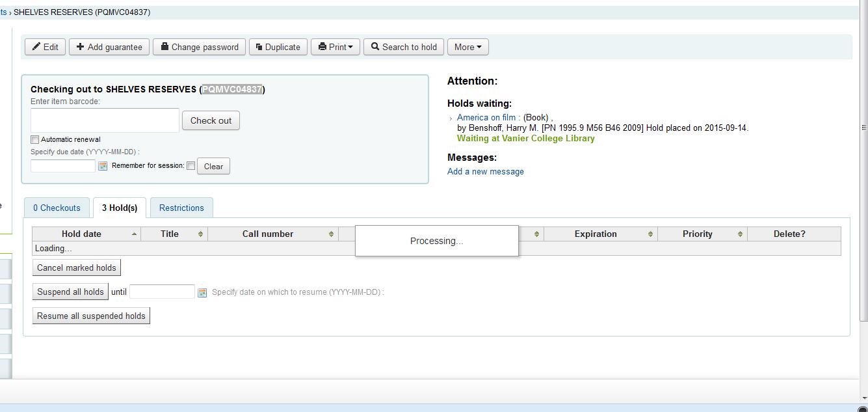
Task: Click the Suspend all holds button
Action: tap(70, 292)
